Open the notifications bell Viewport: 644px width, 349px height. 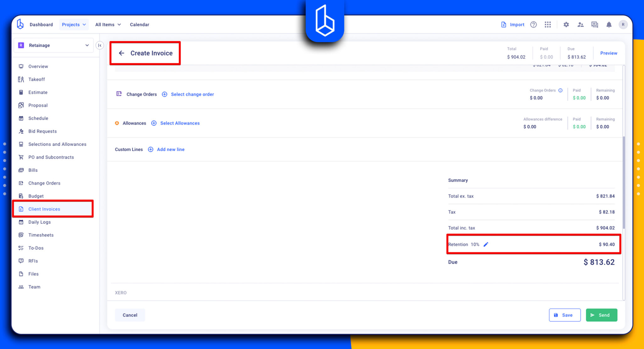609,25
